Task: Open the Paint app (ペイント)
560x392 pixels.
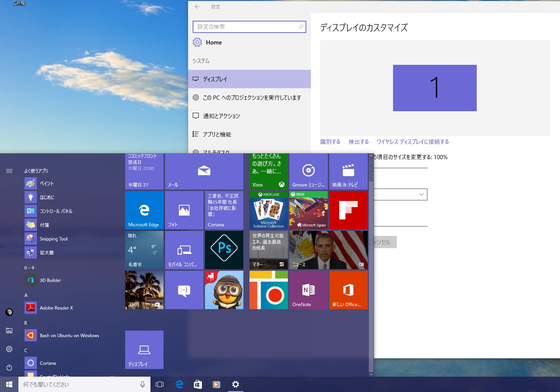Action: click(69, 183)
